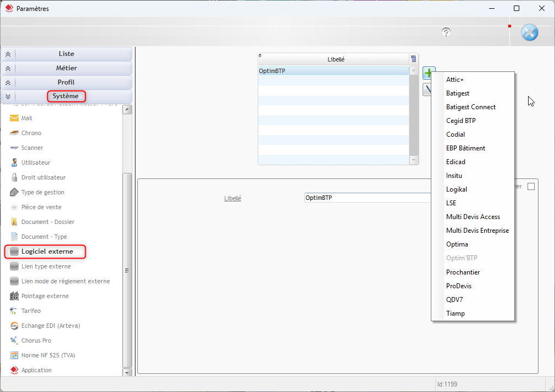Screen dimensions: 555x392
Task: Click the Chorus Pro icon
Action: click(14, 340)
